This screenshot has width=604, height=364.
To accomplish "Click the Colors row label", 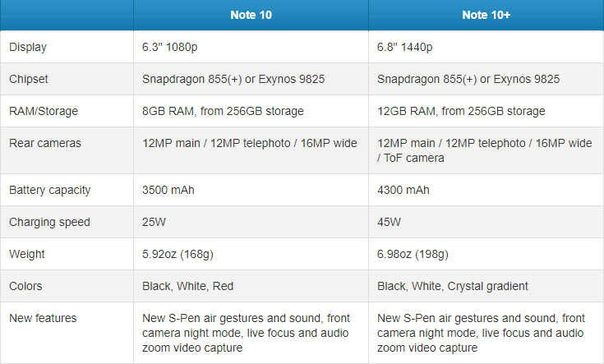I will [x=25, y=286].
